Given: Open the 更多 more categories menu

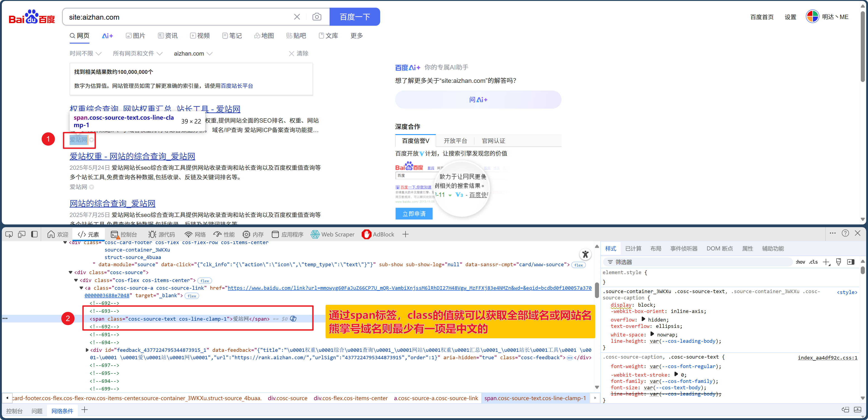Looking at the screenshot, I should point(356,36).
